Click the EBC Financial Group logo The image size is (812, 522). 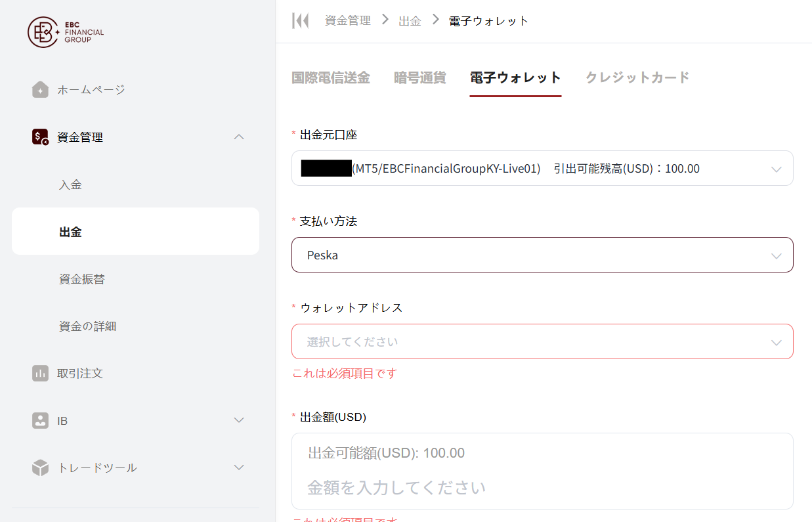[66, 32]
